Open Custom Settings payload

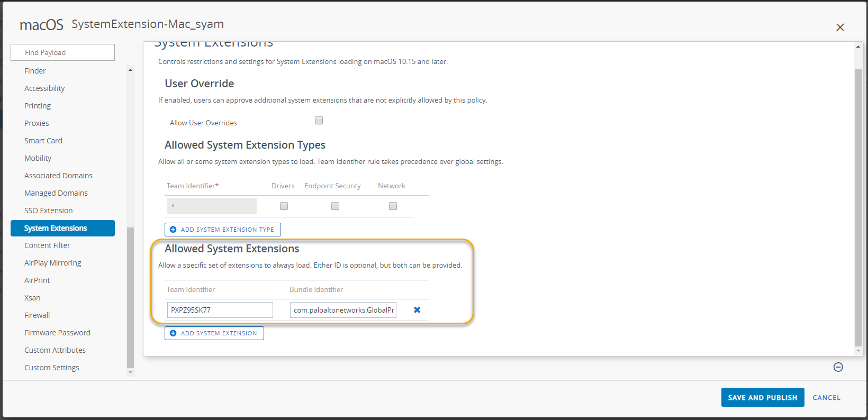[x=52, y=368]
